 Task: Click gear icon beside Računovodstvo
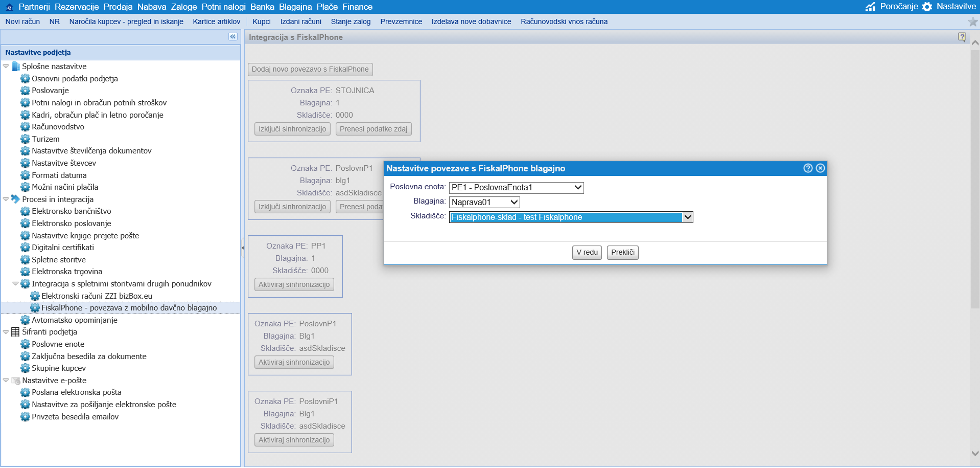click(x=25, y=127)
